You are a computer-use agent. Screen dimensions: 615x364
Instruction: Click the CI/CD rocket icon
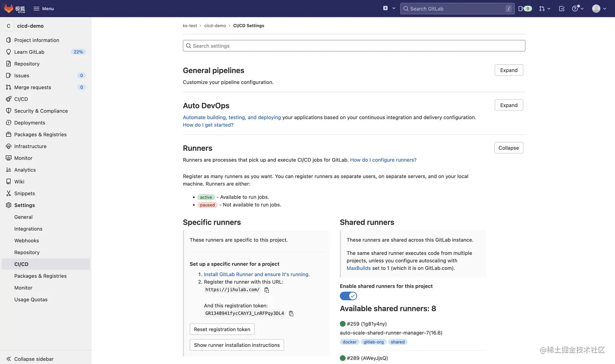[x=9, y=99]
